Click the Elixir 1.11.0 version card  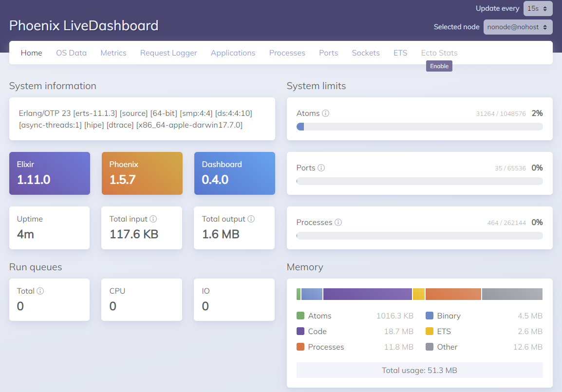(50, 173)
